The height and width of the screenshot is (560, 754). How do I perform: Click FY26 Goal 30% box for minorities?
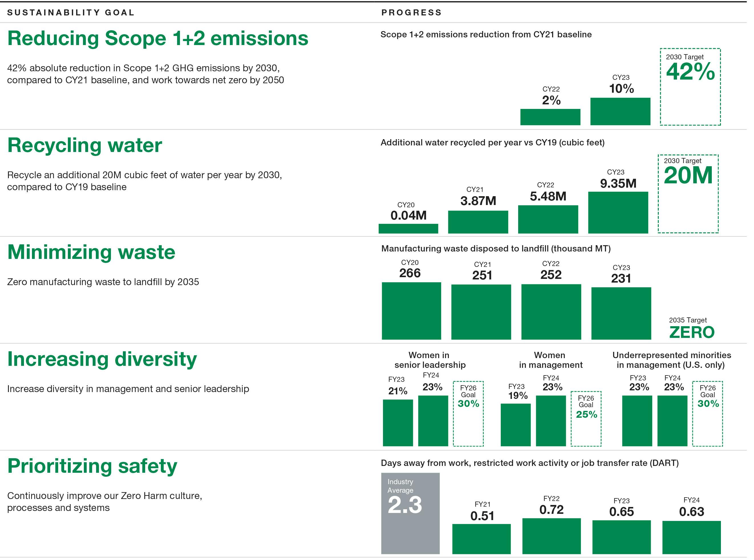coord(708,413)
